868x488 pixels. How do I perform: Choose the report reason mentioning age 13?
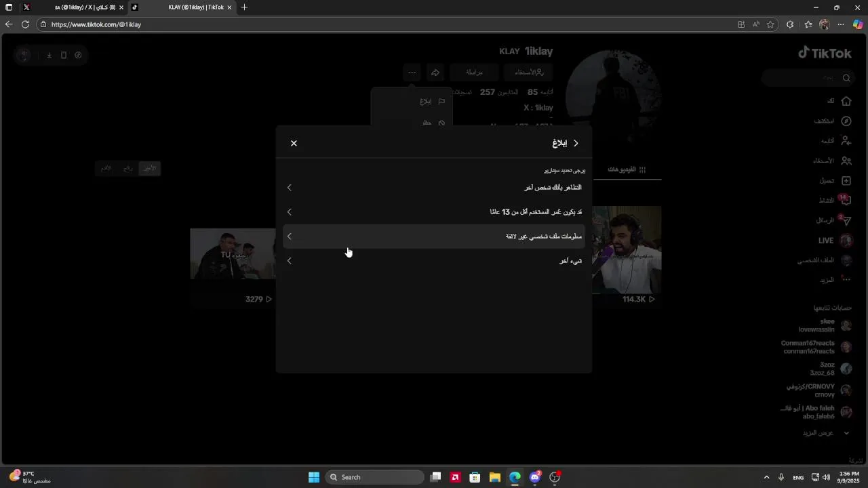pos(434,211)
